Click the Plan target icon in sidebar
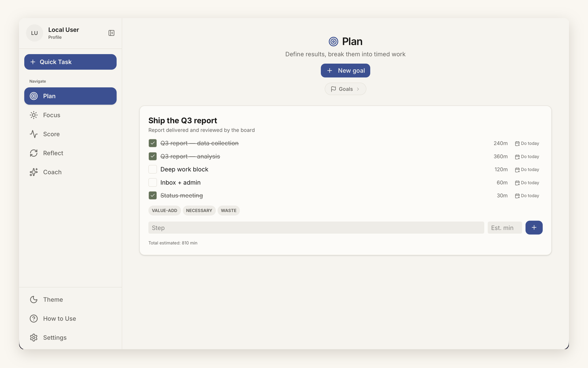 [x=34, y=96]
